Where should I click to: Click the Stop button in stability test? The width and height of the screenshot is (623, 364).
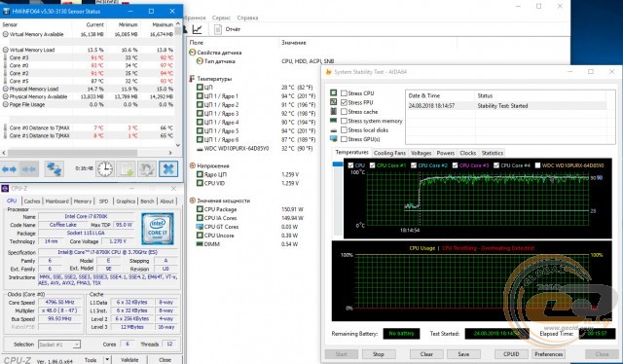tap(379, 354)
